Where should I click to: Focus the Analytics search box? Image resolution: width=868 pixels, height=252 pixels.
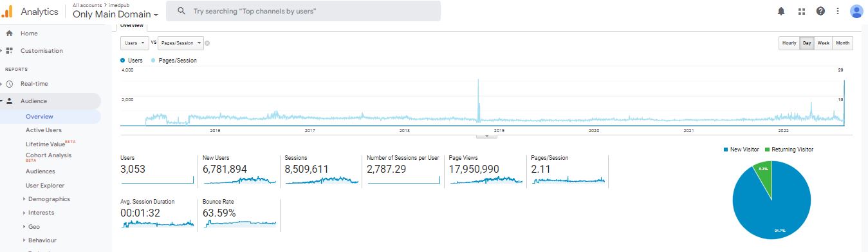[303, 11]
